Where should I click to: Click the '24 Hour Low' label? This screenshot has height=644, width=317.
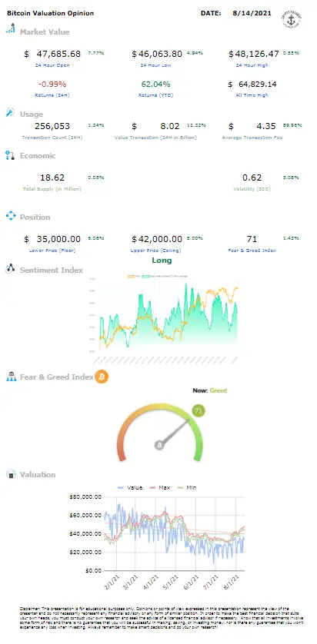coord(156,65)
